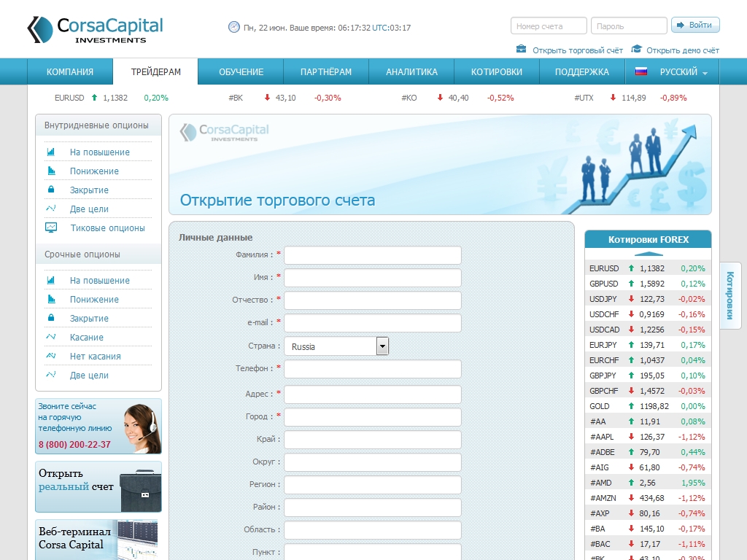Screen dimensions: 747x560
Task: Select the tick options monitor icon
Action: [x=51, y=227]
